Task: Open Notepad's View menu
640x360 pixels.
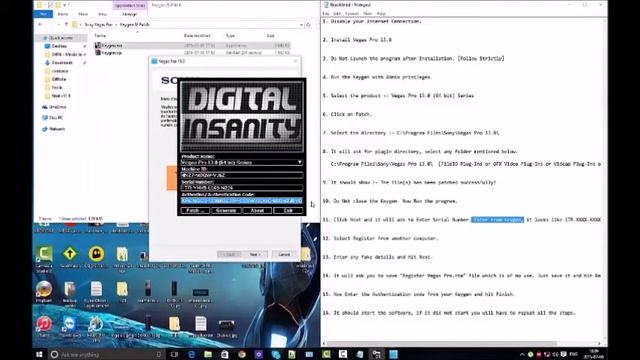Action: coord(367,13)
